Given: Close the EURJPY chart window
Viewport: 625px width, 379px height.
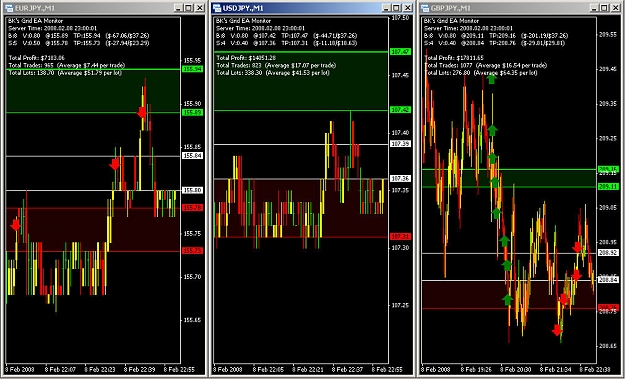Looking at the screenshot, I should [199, 8].
